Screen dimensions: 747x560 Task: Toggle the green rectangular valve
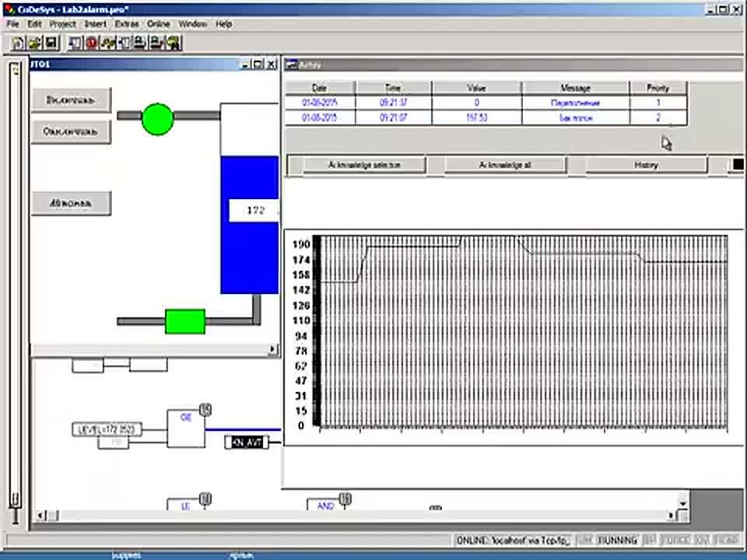click(185, 321)
